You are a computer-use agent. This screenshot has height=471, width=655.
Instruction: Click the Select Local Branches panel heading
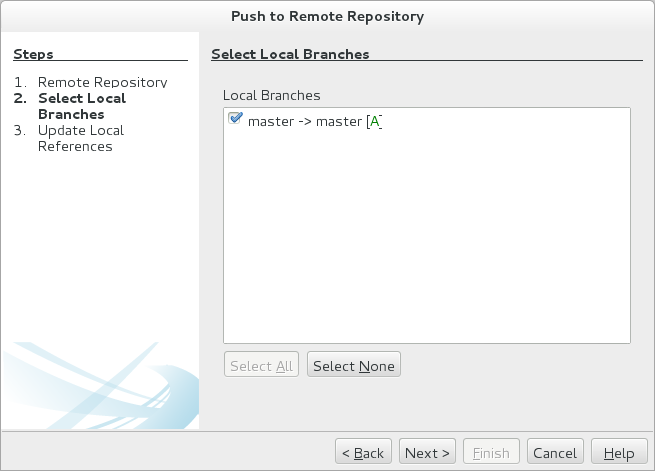tap(290, 54)
